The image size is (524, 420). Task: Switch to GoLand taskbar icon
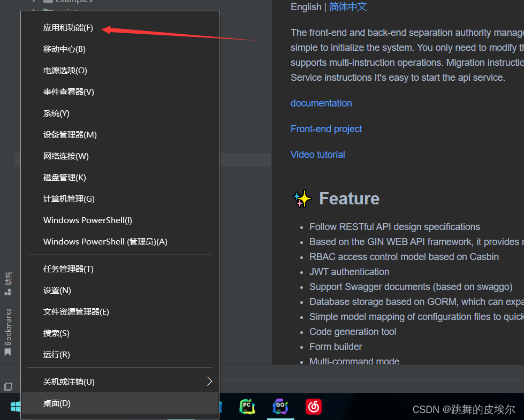(x=280, y=407)
